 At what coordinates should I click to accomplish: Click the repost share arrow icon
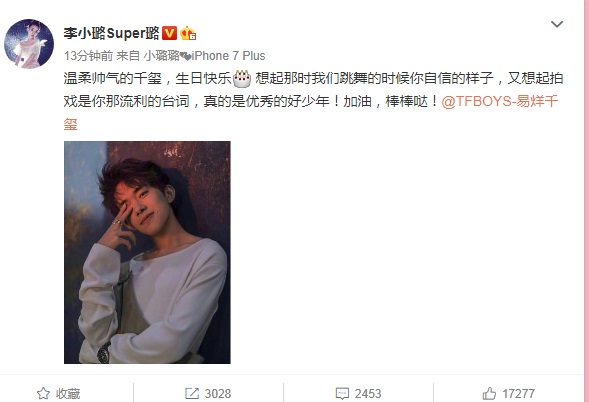(192, 393)
